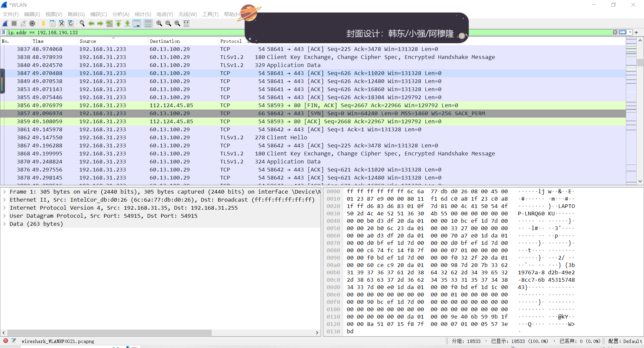644x348 pixels.
Task: Expand the Ethernet II details
Action: [x=4, y=200]
